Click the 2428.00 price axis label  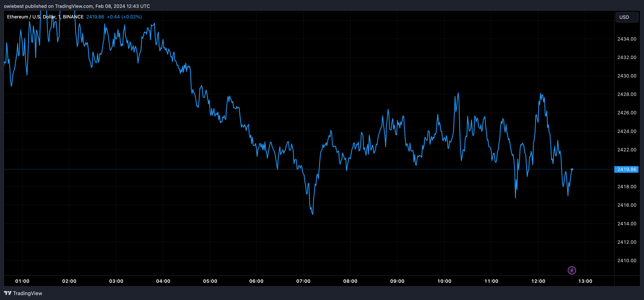pos(627,94)
